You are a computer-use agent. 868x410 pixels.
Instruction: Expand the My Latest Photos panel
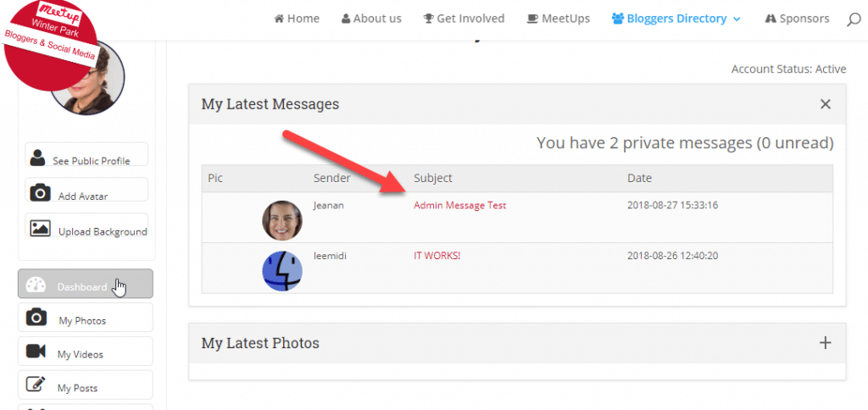(826, 343)
